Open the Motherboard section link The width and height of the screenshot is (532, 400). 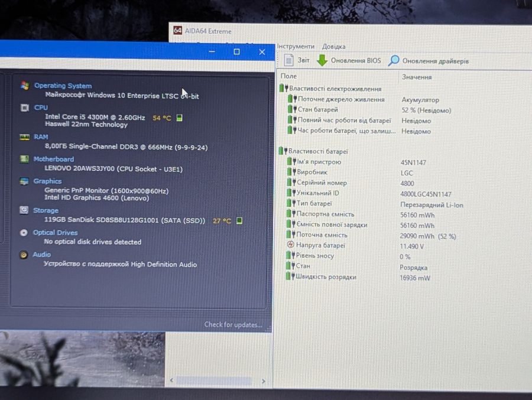(54, 159)
